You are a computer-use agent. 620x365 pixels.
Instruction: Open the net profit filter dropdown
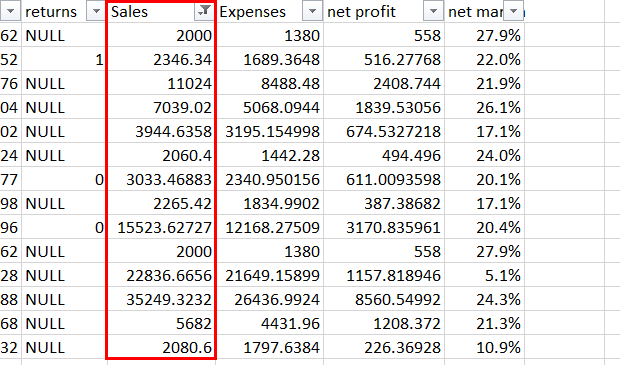click(433, 12)
